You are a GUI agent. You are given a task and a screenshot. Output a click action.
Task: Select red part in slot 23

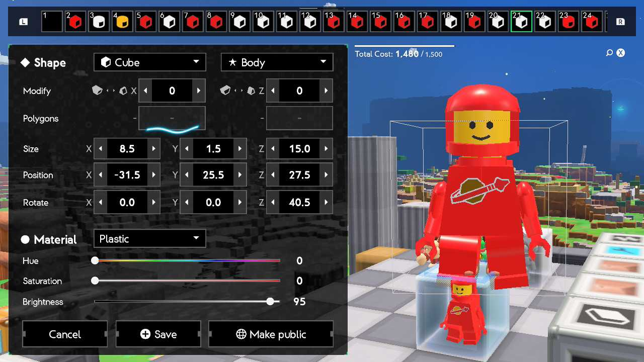[569, 22]
